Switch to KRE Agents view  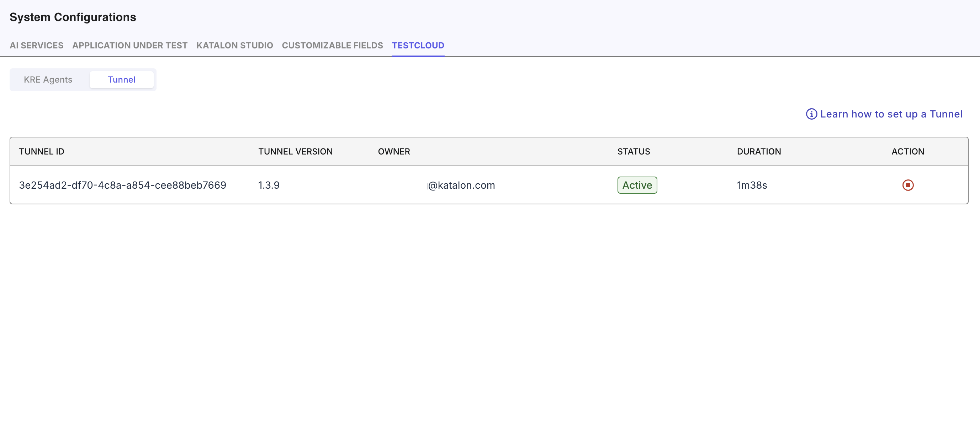pyautogui.click(x=48, y=79)
